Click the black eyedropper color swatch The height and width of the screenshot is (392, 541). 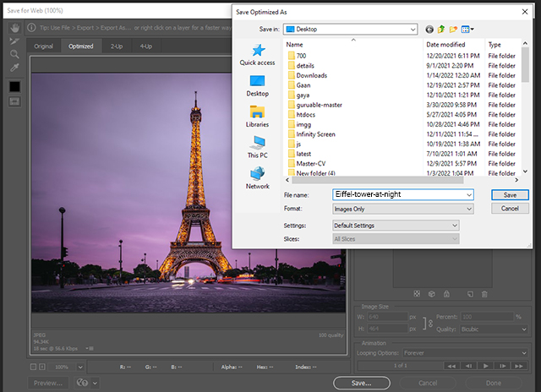[14, 86]
